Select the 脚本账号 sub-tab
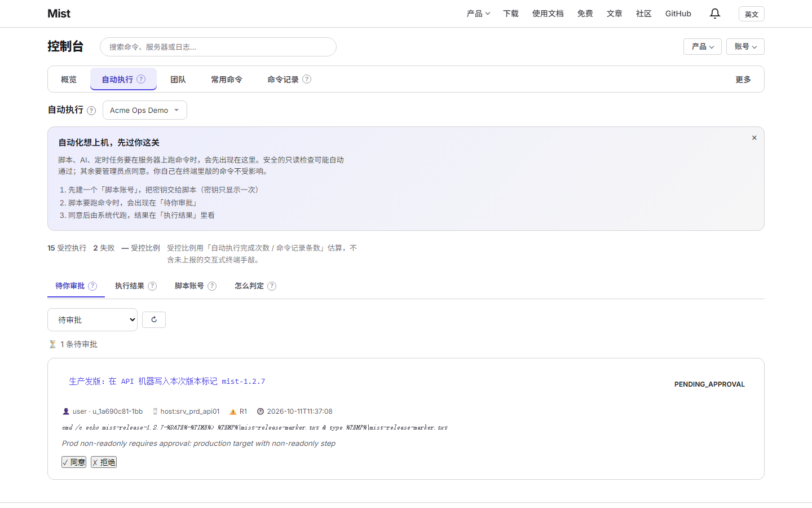This screenshot has width=812, height=508. [x=189, y=286]
